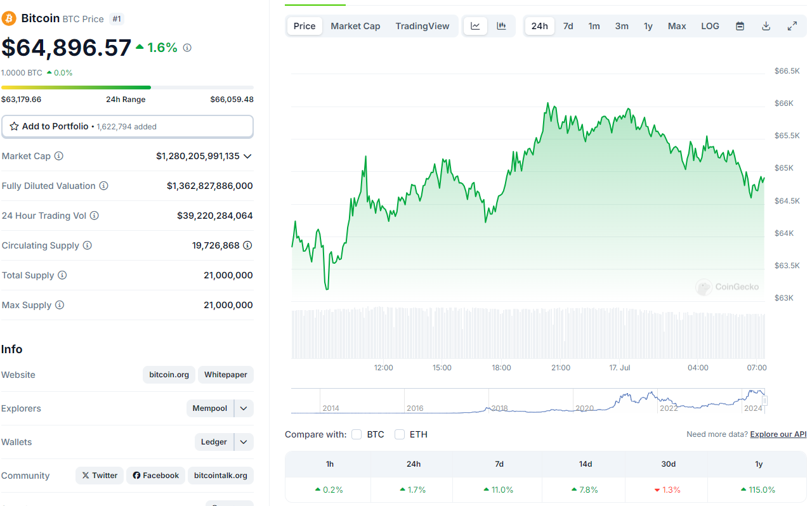This screenshot has height=506, width=812.
Task: Click the X logo in Twitter button
Action: coord(85,476)
